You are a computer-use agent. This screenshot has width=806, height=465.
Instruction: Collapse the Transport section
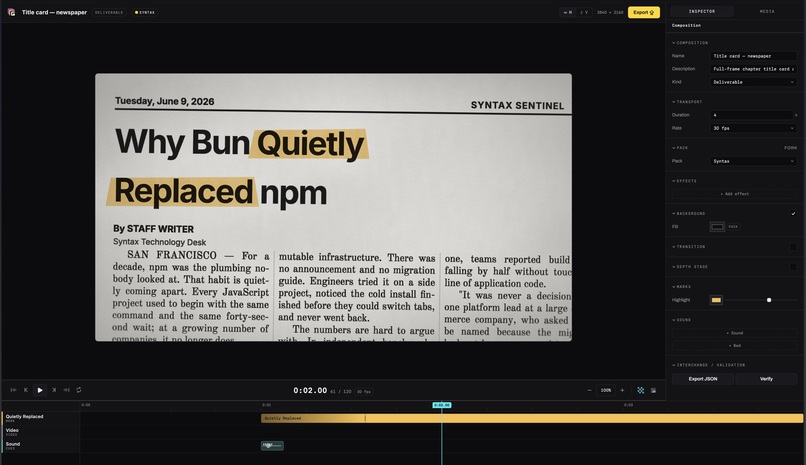tap(687, 102)
